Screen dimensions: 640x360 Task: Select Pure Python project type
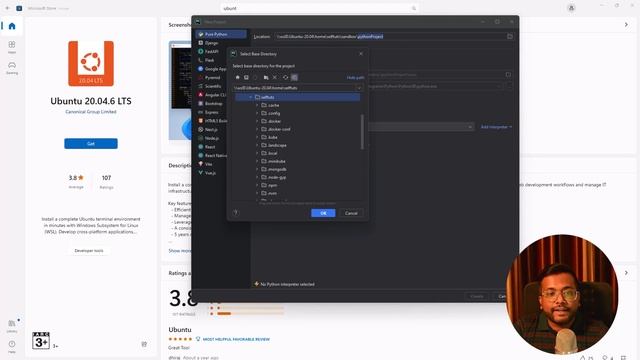point(221,34)
